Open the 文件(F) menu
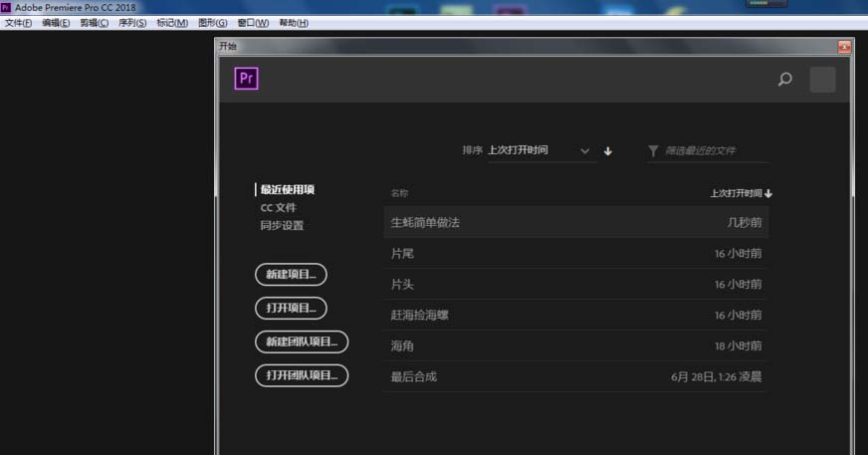 (18, 23)
